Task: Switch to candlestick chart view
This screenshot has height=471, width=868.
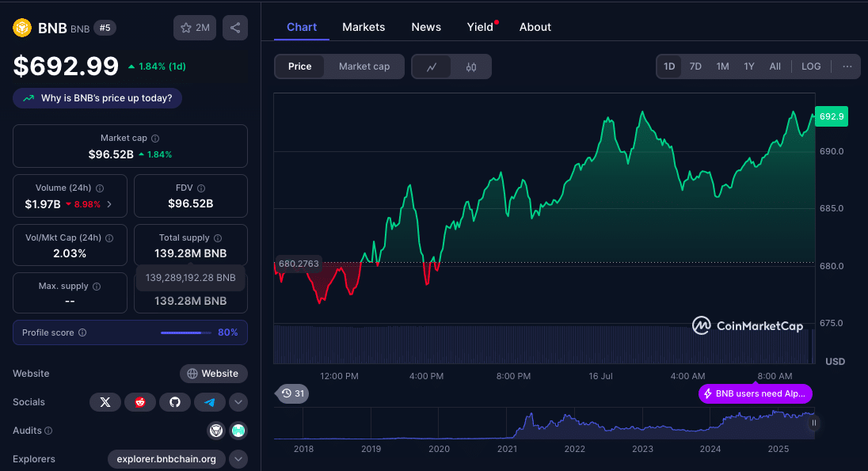Action: coord(471,67)
